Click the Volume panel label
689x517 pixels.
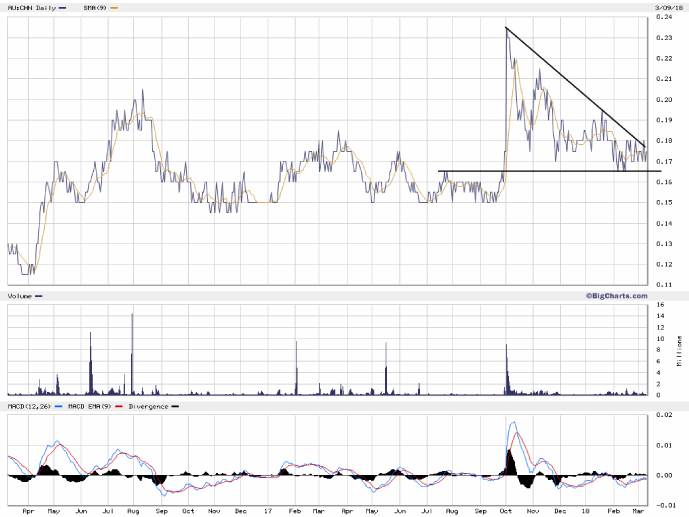click(x=21, y=296)
